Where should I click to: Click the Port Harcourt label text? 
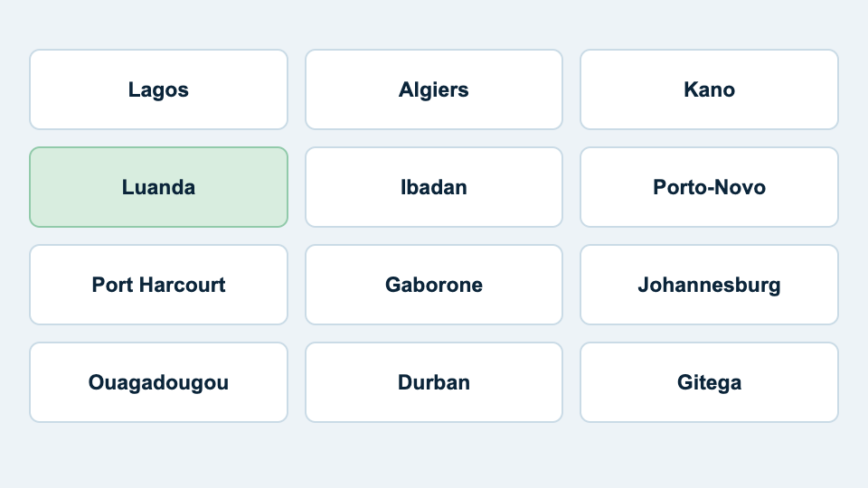click(158, 285)
